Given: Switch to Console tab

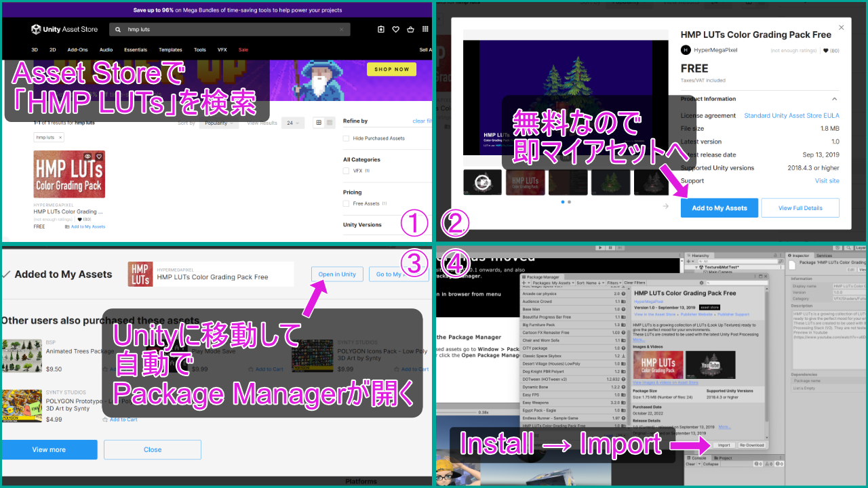Looking at the screenshot, I should 696,457.
